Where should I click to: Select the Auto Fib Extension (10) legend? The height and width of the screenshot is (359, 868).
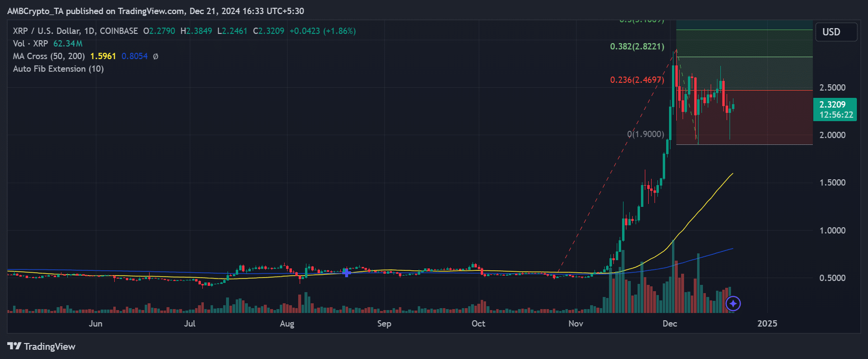pyautogui.click(x=58, y=69)
